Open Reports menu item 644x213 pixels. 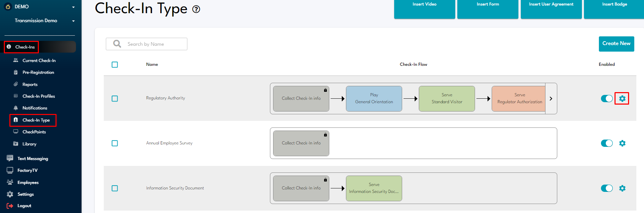(30, 84)
